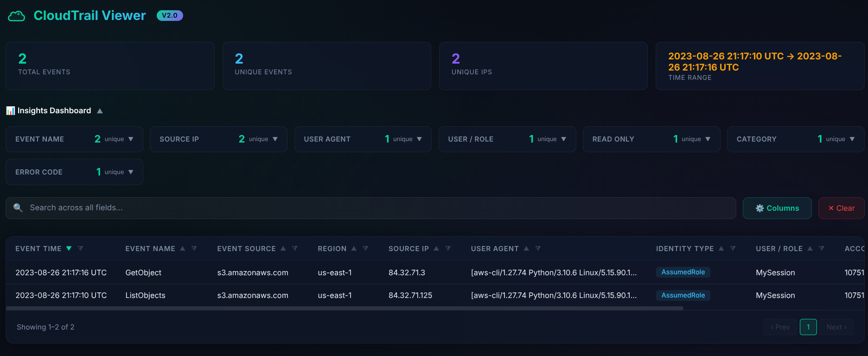The image size is (868, 356).
Task: Open the Event Source column filter icon
Action: 295,249
